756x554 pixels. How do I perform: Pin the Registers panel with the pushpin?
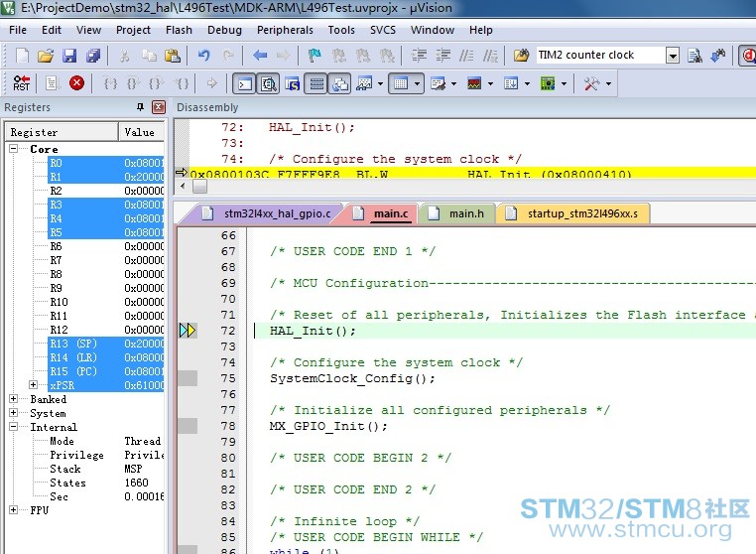pyautogui.click(x=140, y=107)
